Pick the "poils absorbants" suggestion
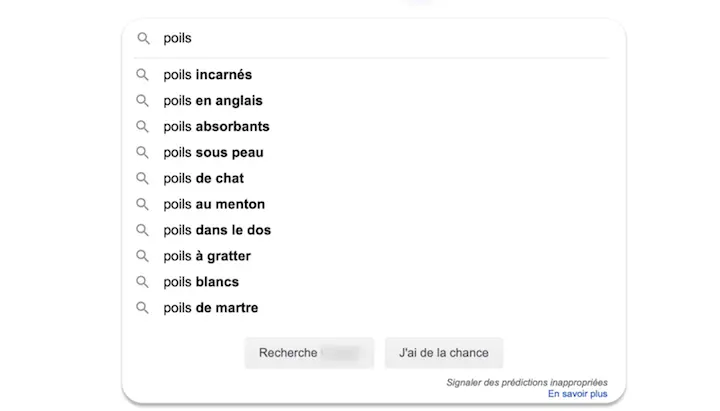 [x=216, y=127]
